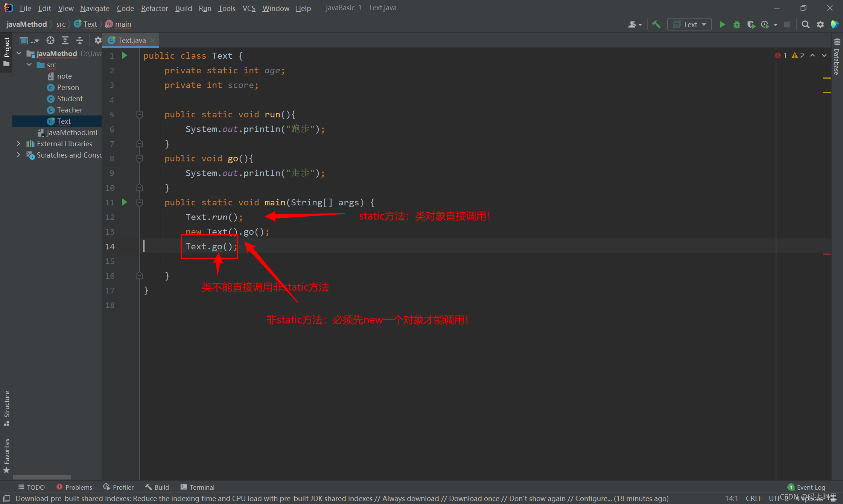Click the green Run button in toolbar
The width and height of the screenshot is (843, 504).
722,24
